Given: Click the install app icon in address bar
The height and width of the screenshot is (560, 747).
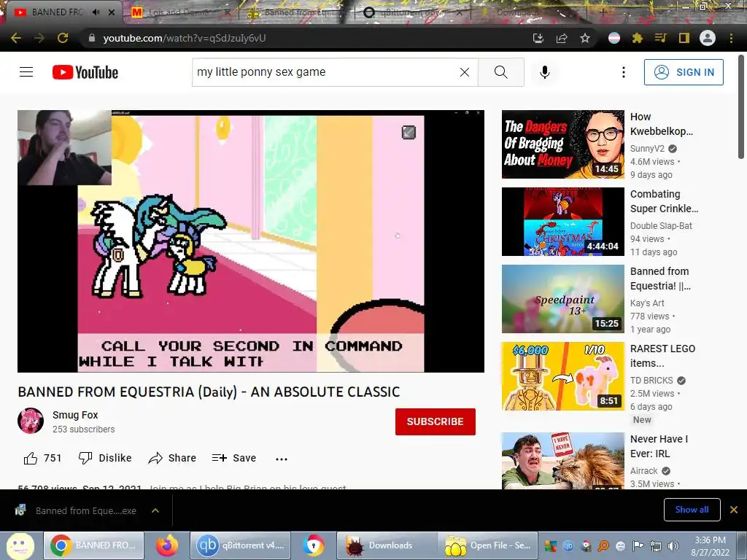Looking at the screenshot, I should click(538, 38).
